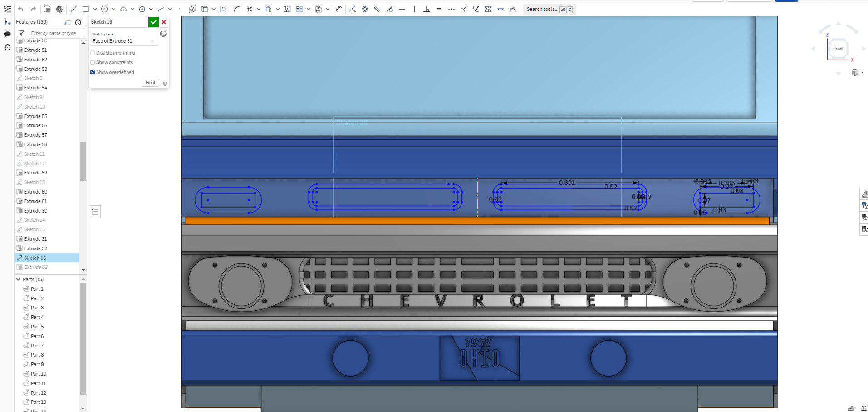Enable the Disable imprinting checkbox

pos(93,53)
